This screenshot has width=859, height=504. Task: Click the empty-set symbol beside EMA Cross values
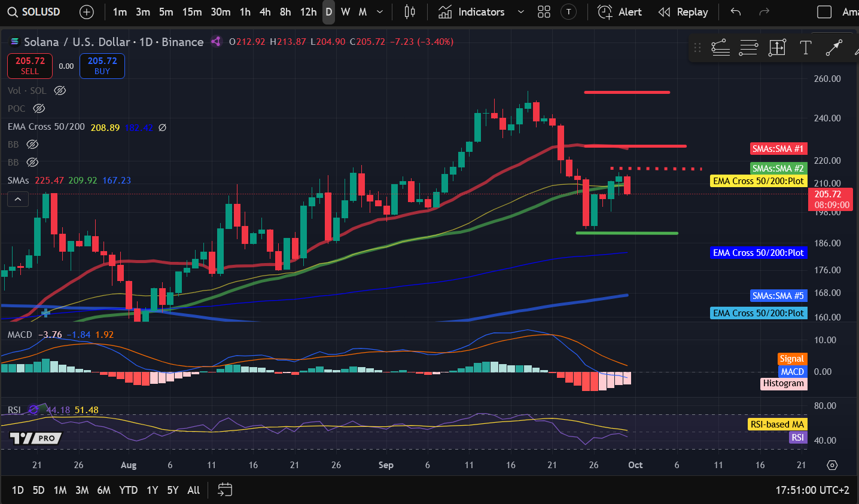(x=162, y=127)
